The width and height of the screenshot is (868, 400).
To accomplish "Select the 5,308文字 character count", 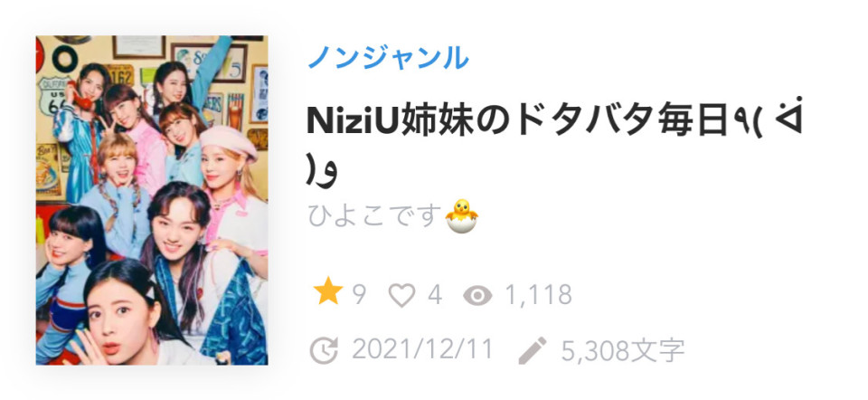I will [623, 349].
